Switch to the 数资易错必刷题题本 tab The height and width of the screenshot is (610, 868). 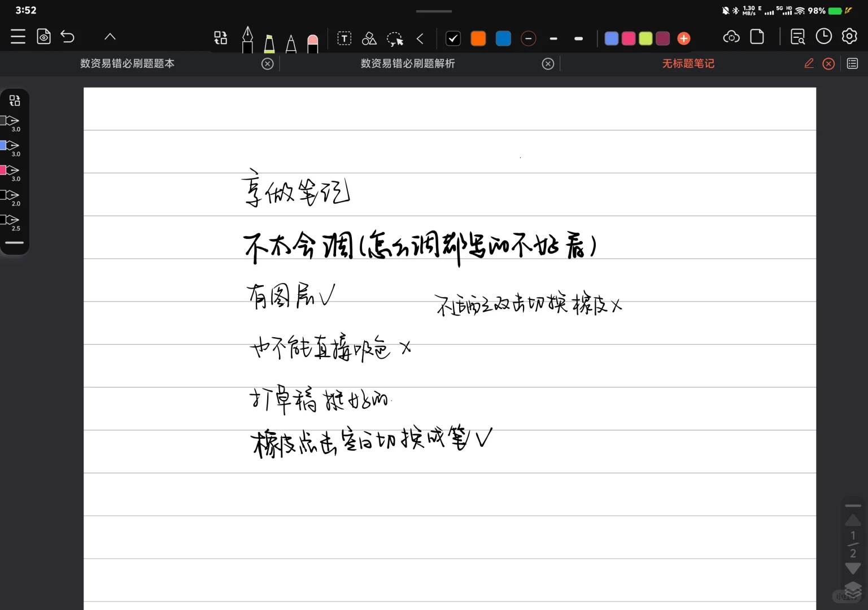pyautogui.click(x=127, y=63)
